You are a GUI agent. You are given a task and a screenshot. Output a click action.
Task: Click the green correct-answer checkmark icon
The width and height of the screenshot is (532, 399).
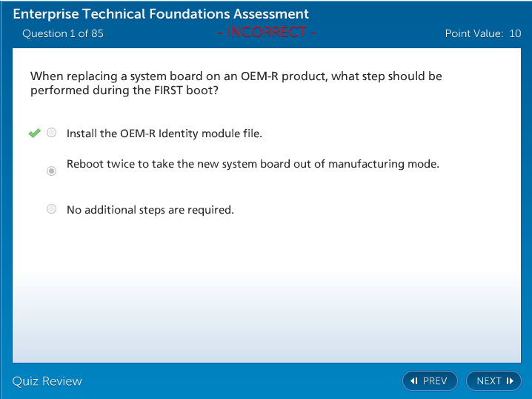point(34,133)
